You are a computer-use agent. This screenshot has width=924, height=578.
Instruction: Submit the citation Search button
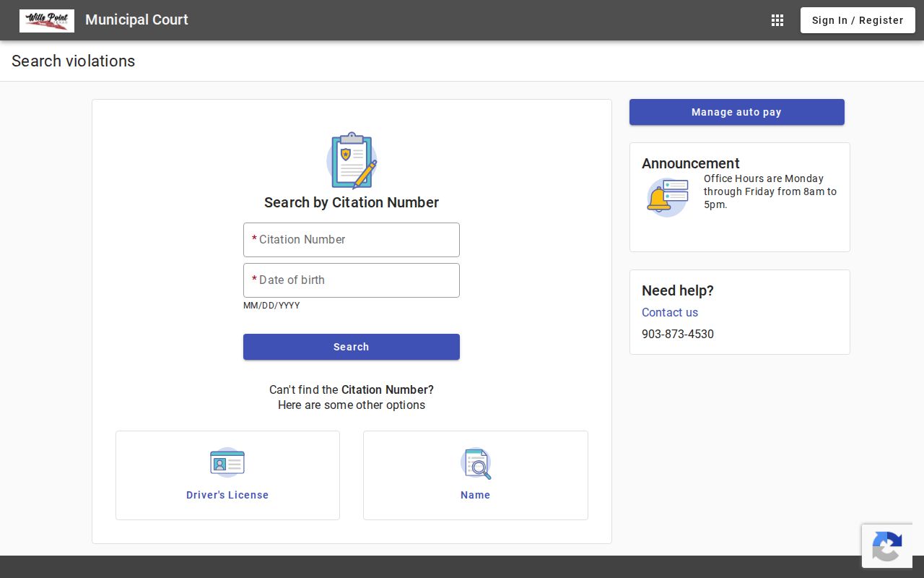point(352,347)
